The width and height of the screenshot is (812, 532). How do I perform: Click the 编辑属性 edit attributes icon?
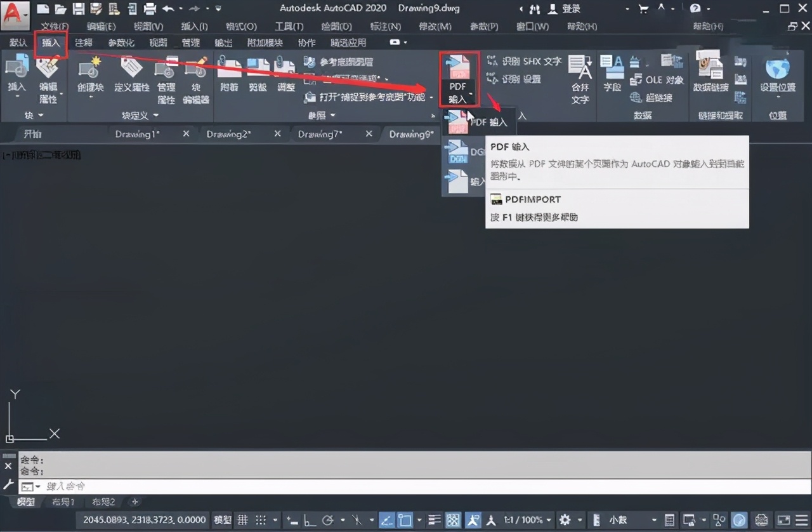coord(48,79)
